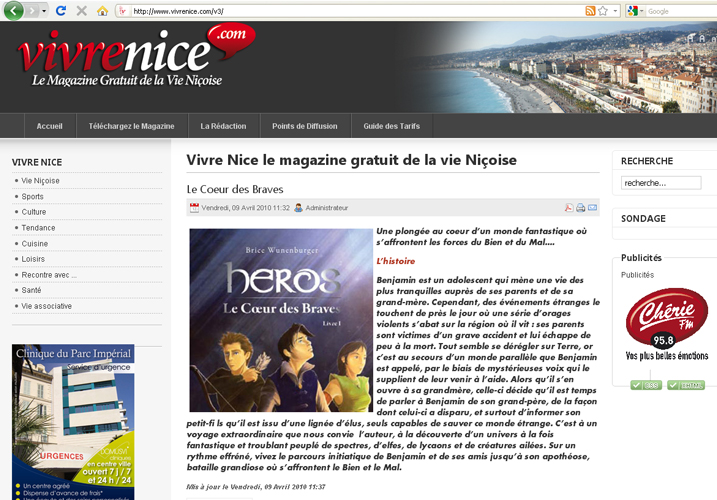Email article with envelope icon
This screenshot has width=717, height=500.
592,208
